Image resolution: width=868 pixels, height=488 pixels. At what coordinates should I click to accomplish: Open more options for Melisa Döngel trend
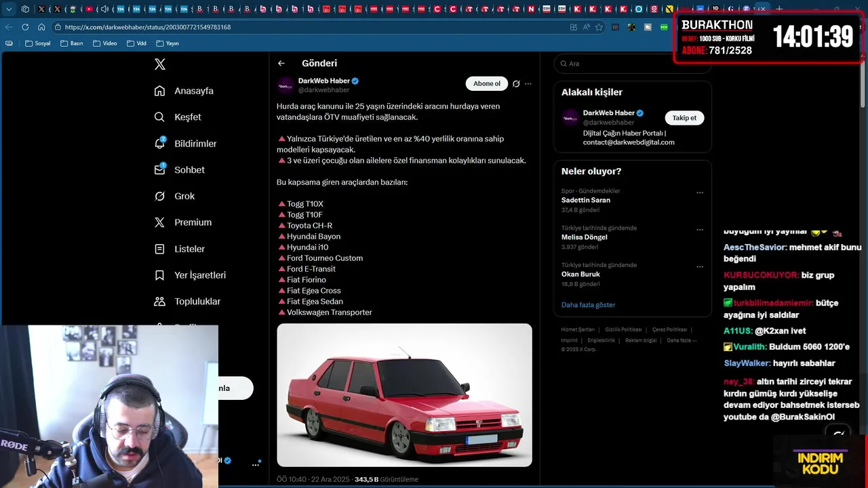pyautogui.click(x=700, y=230)
